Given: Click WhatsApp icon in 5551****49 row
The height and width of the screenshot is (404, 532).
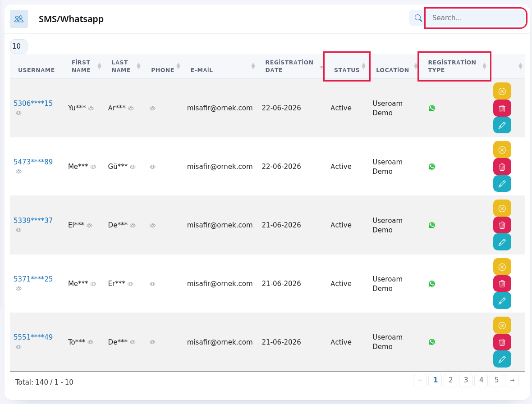Looking at the screenshot, I should (432, 342).
